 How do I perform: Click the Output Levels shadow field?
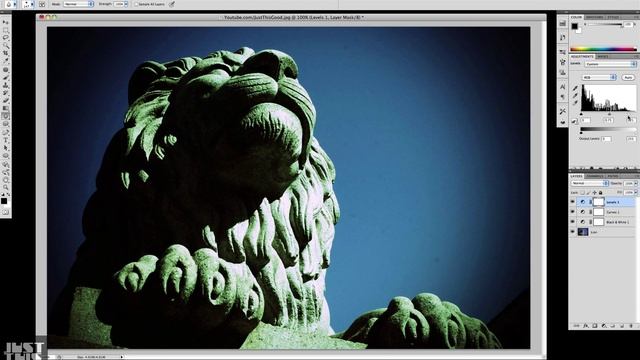(x=606, y=139)
